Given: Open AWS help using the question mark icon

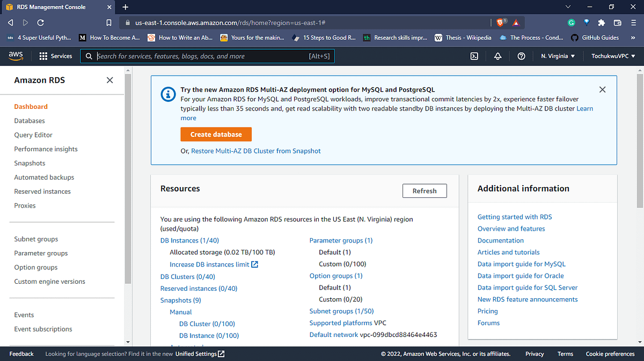Looking at the screenshot, I should (x=521, y=56).
